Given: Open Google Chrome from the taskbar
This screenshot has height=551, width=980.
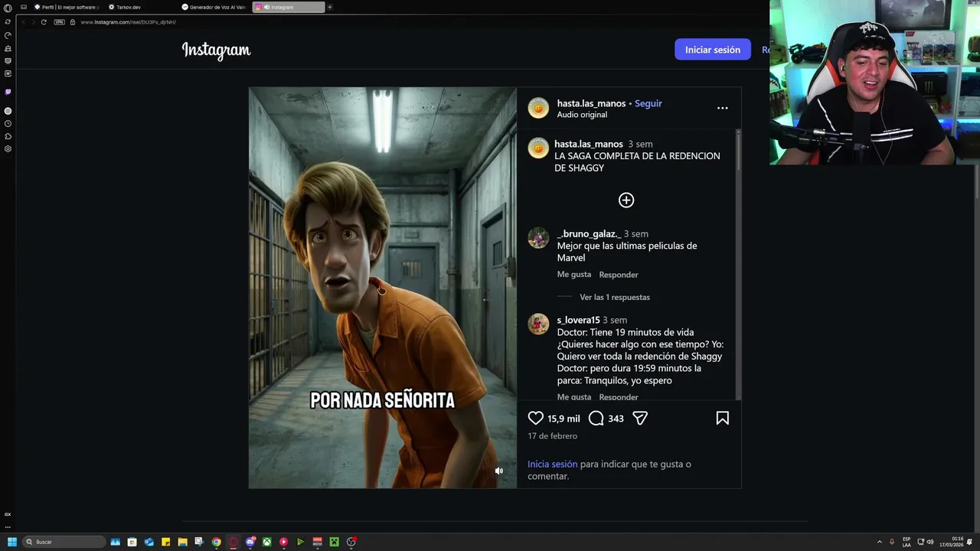Looking at the screenshot, I should click(x=216, y=542).
